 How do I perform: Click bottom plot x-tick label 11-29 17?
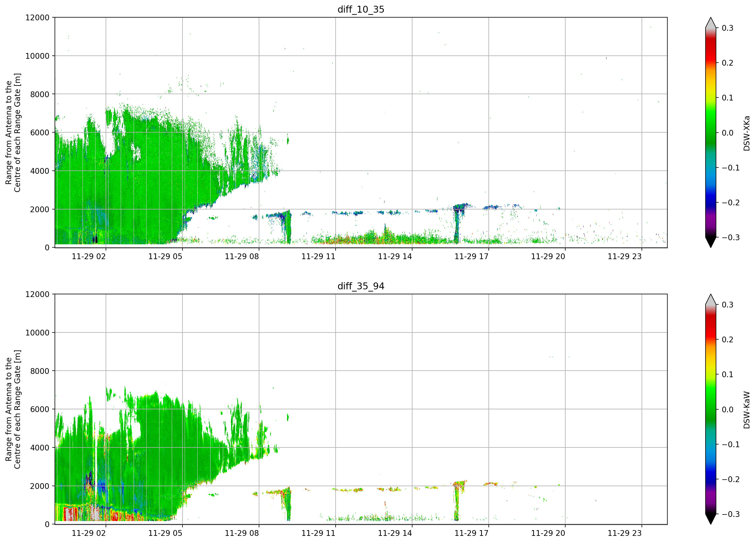[x=471, y=533]
